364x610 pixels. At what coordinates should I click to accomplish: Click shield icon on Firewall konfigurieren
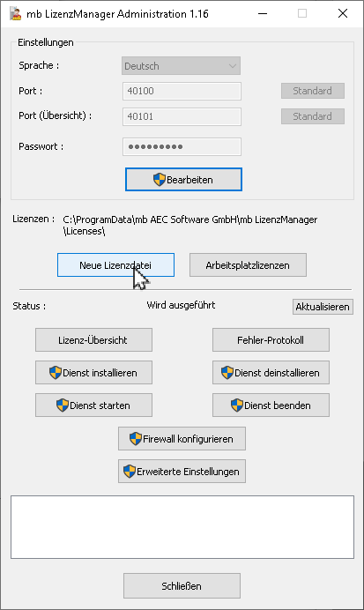pos(136,439)
